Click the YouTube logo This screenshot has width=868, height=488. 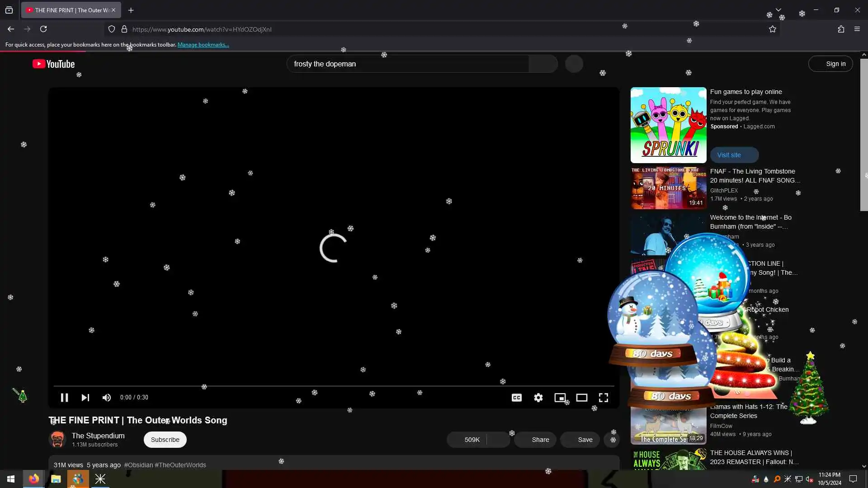point(53,64)
